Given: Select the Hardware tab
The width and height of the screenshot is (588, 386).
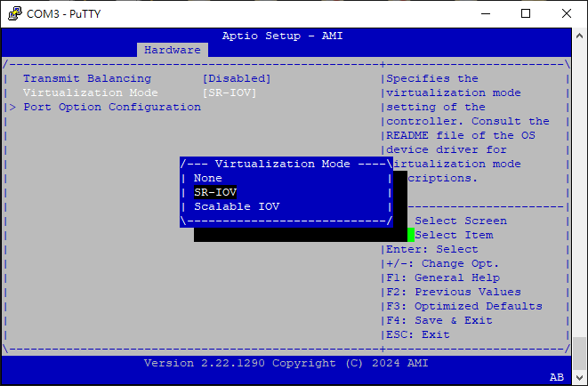Looking at the screenshot, I should click(x=172, y=50).
